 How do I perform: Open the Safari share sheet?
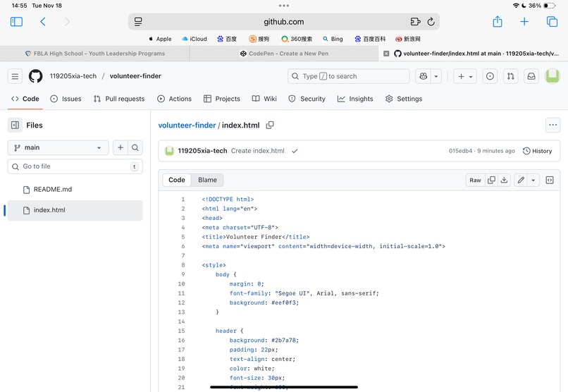498,21
